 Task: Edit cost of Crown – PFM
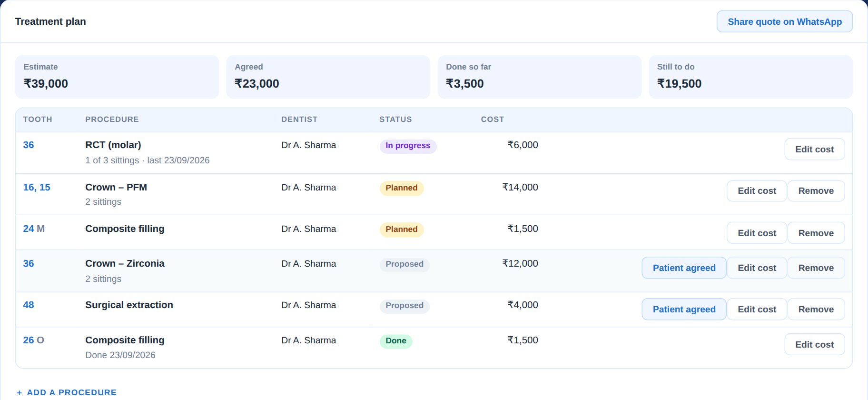(x=757, y=191)
